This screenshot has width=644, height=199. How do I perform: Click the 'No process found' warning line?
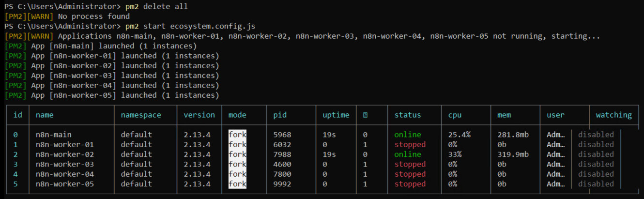tap(66, 16)
